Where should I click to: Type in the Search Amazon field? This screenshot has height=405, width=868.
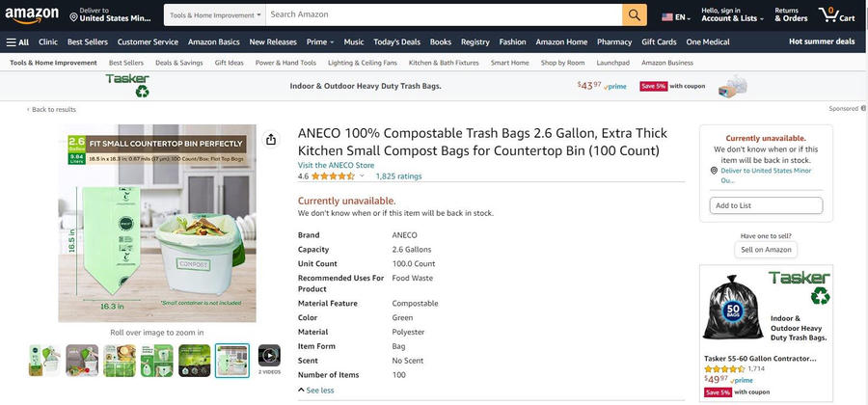point(444,15)
